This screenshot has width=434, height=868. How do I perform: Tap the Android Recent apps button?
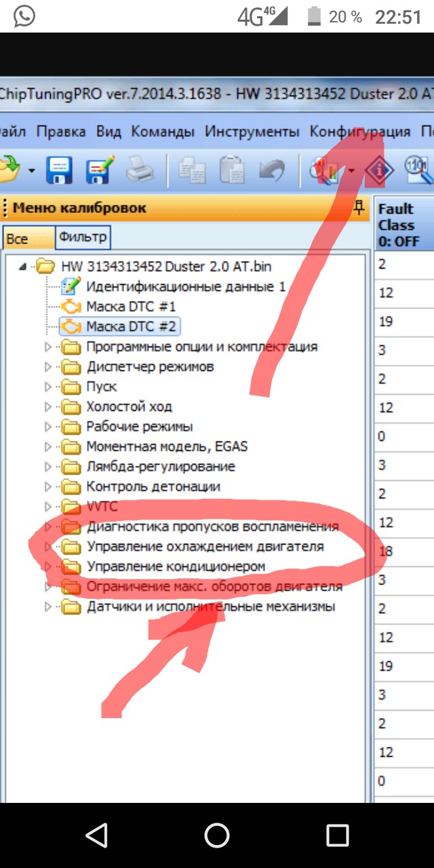pyautogui.click(x=337, y=835)
